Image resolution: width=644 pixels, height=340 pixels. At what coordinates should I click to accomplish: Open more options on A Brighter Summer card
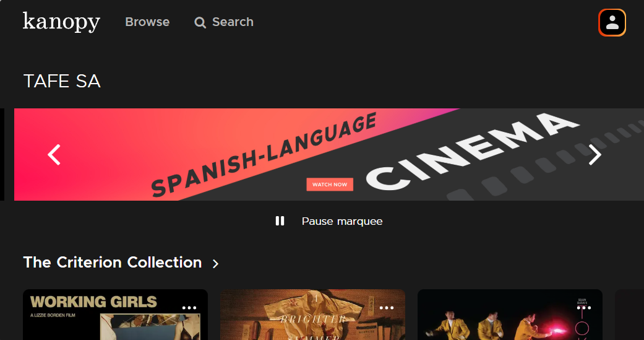(387, 308)
